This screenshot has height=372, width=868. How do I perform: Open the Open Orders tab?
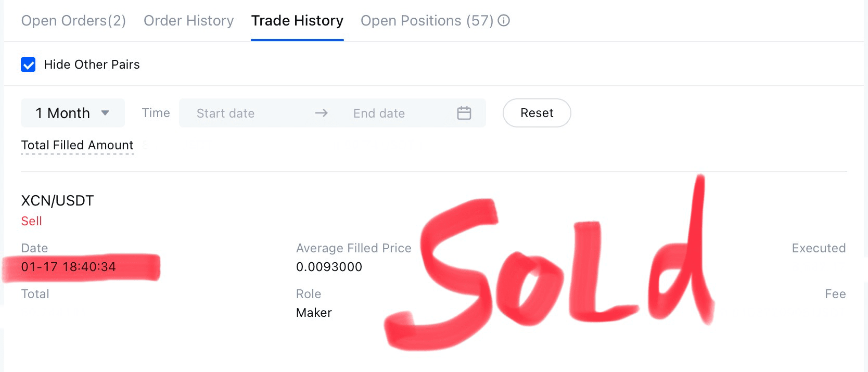click(73, 21)
